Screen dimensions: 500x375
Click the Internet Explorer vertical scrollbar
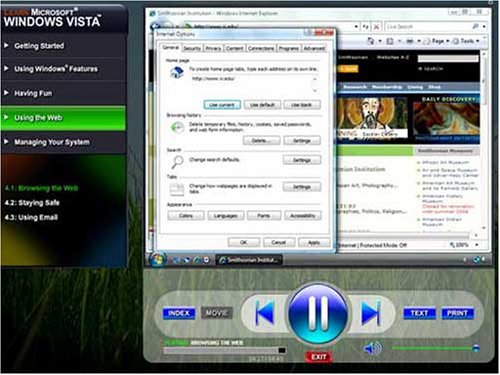[484, 140]
